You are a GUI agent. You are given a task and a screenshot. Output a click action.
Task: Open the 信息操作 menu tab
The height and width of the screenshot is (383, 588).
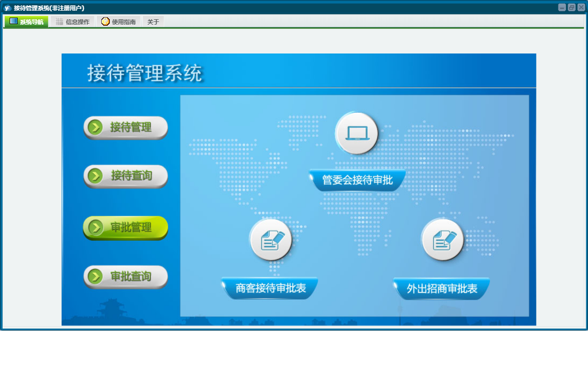(73, 22)
